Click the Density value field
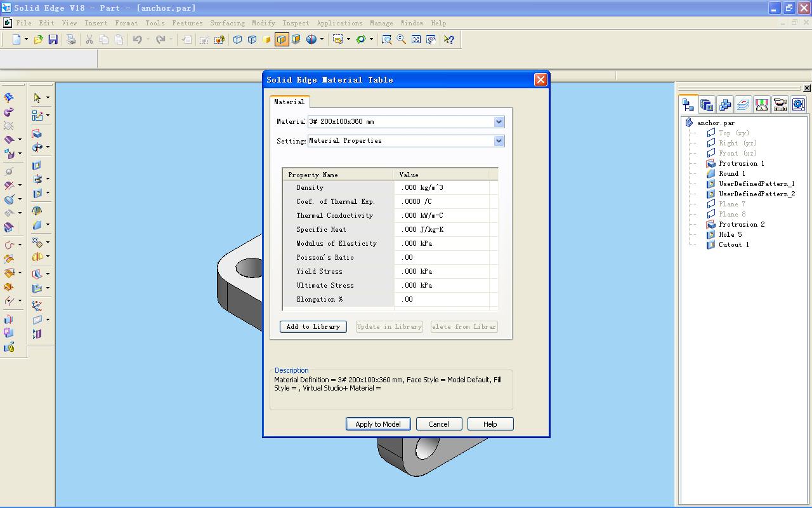 442,188
